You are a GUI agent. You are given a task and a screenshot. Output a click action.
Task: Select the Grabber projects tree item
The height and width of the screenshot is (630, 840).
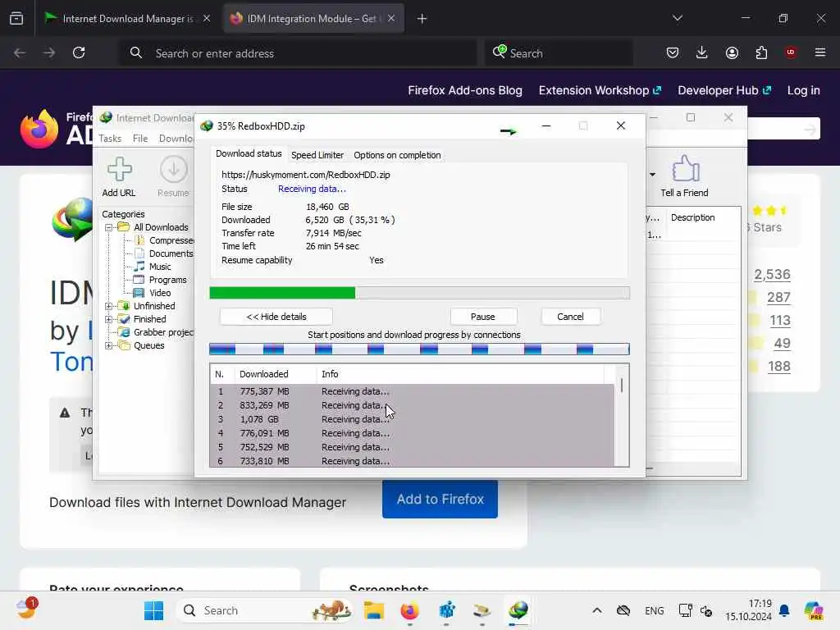pos(163,332)
